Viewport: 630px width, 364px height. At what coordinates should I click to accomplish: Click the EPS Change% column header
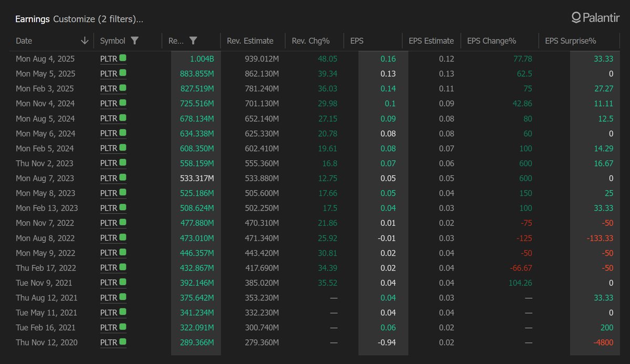click(x=491, y=41)
